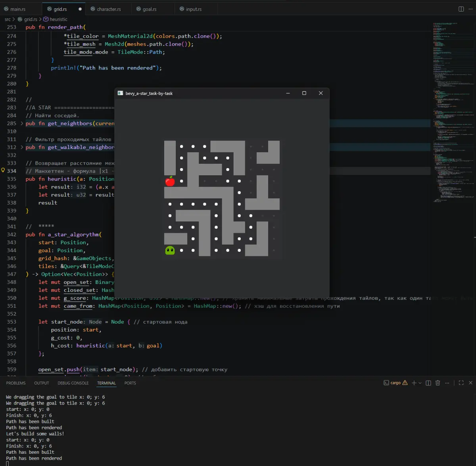Click the kill terminal trash icon
This screenshot has width=476, height=466.
click(x=438, y=383)
